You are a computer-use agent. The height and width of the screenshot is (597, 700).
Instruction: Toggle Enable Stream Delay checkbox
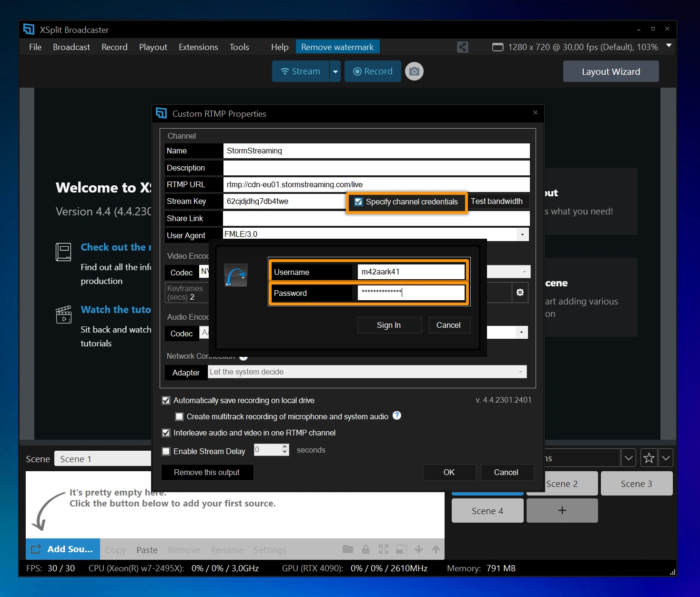(166, 451)
